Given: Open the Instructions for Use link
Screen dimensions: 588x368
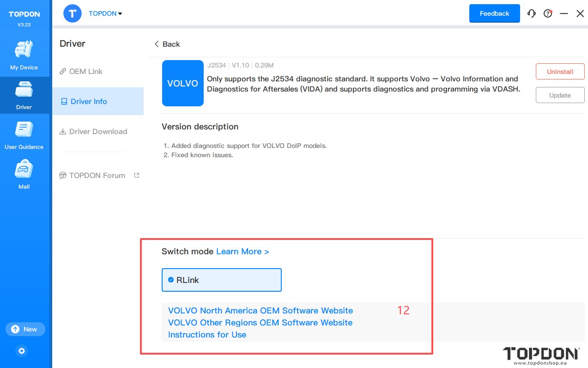Looking at the screenshot, I should tap(207, 335).
